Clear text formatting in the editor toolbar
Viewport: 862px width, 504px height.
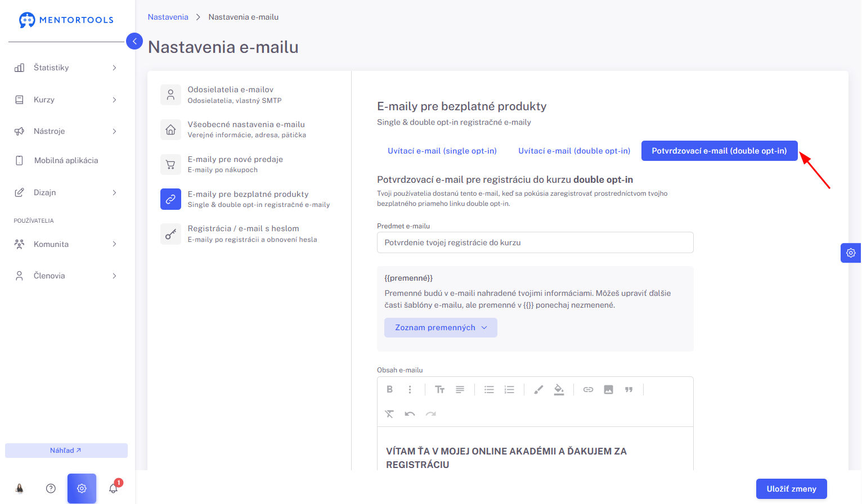(389, 414)
